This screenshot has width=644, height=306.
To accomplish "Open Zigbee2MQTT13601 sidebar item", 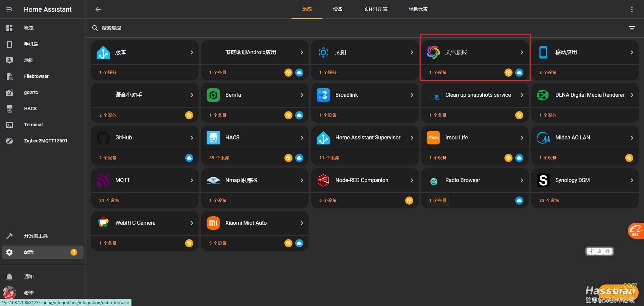I will click(43, 141).
